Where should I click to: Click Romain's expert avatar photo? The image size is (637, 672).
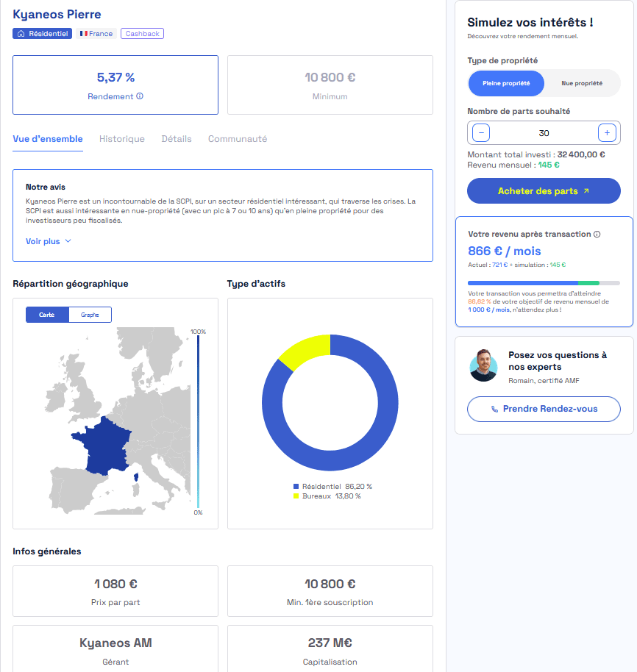[x=483, y=365]
